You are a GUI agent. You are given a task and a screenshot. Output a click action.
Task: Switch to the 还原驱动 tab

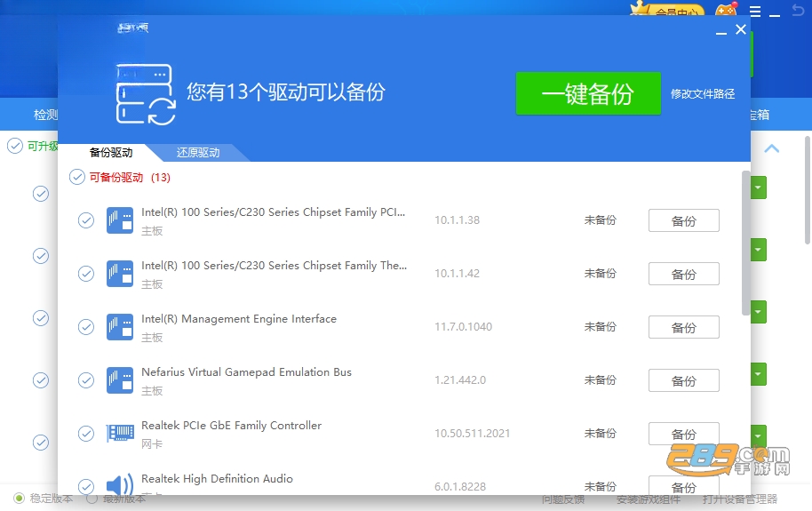point(198,152)
